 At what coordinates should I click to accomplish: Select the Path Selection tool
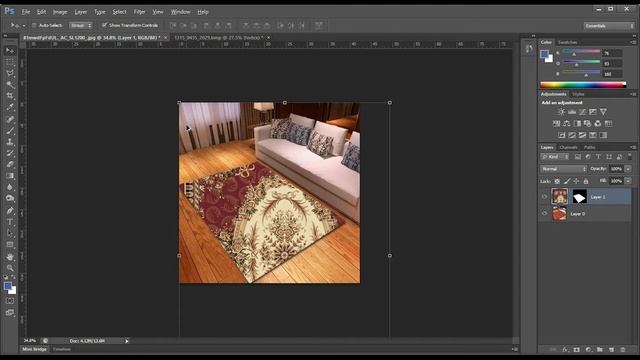tap(10, 233)
